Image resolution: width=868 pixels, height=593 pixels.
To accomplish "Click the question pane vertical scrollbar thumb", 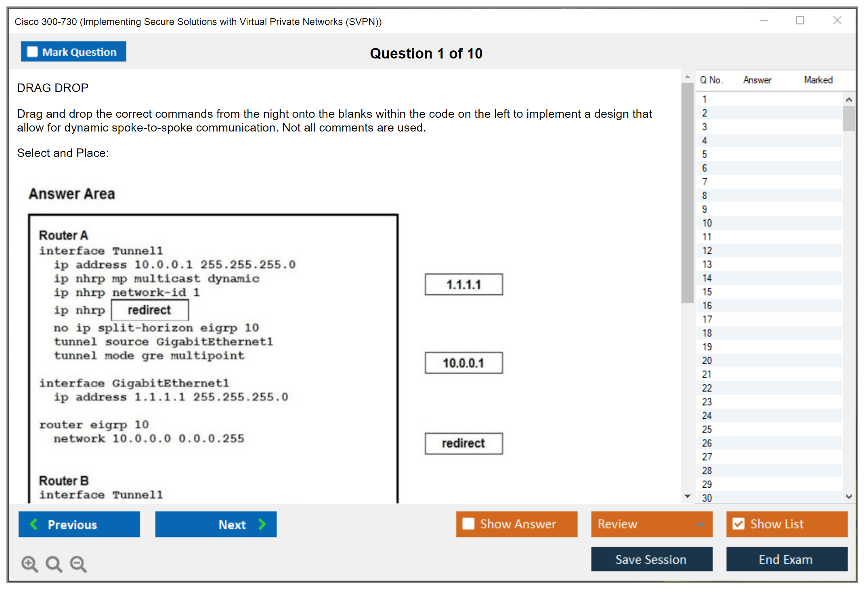I will tap(687, 194).
